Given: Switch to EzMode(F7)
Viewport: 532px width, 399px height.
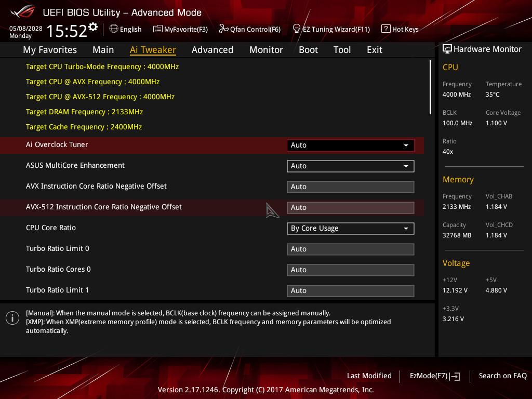Looking at the screenshot, I should click(x=434, y=376).
